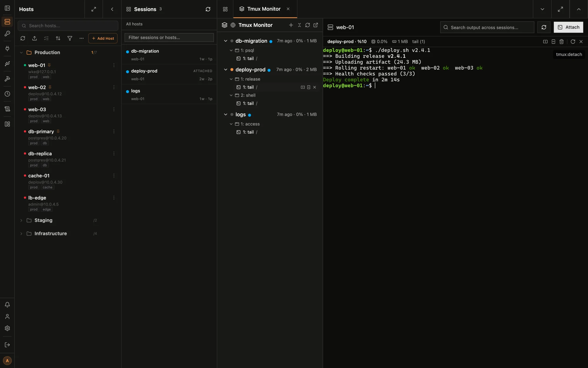Screen dimensions: 588x368
Task: Collapse the 1: access window
Action: coord(231,124)
